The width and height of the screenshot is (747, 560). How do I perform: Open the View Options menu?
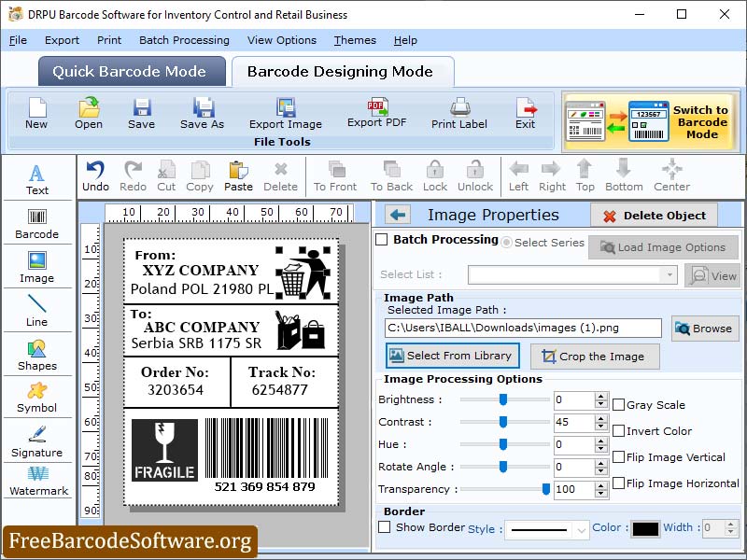(282, 40)
